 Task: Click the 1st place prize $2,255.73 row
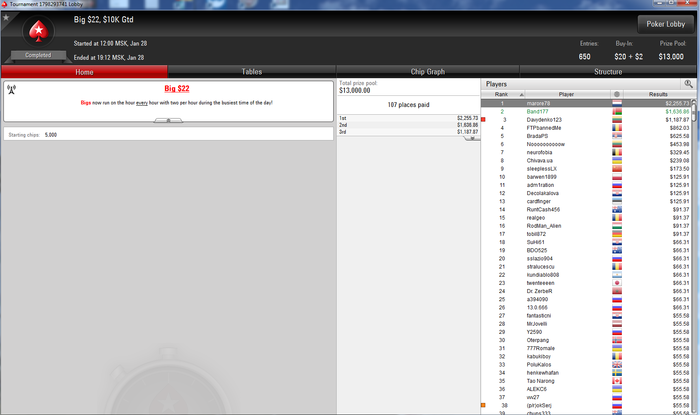click(x=408, y=118)
